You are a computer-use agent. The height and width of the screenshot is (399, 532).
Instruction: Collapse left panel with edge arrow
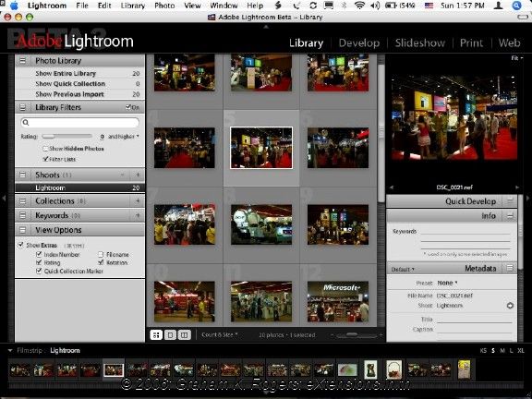click(4, 198)
